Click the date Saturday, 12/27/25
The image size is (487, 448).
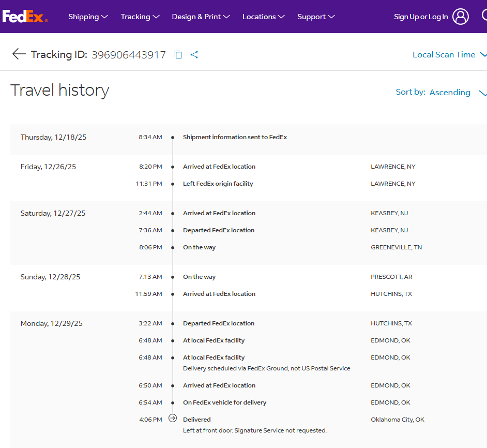(53, 214)
